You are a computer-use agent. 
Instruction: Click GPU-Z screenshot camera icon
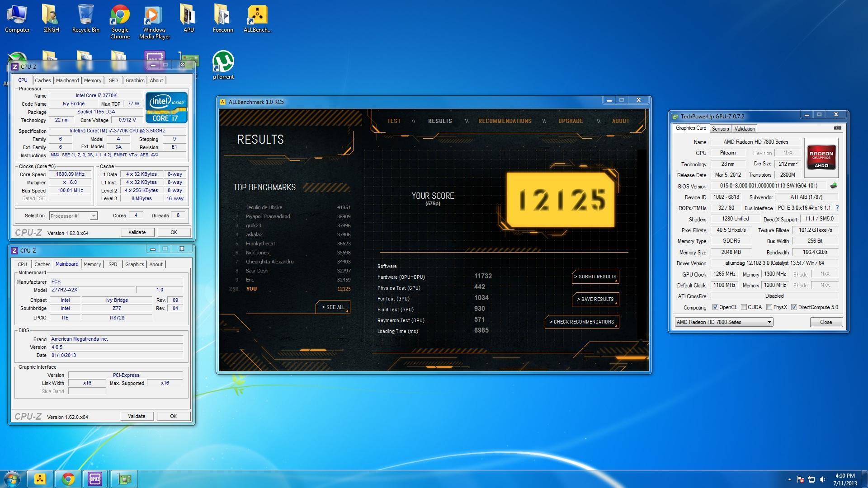tap(837, 128)
